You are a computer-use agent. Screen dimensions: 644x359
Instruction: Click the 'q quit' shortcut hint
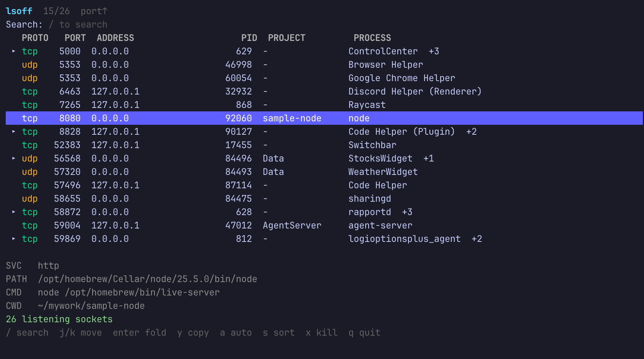point(364,333)
